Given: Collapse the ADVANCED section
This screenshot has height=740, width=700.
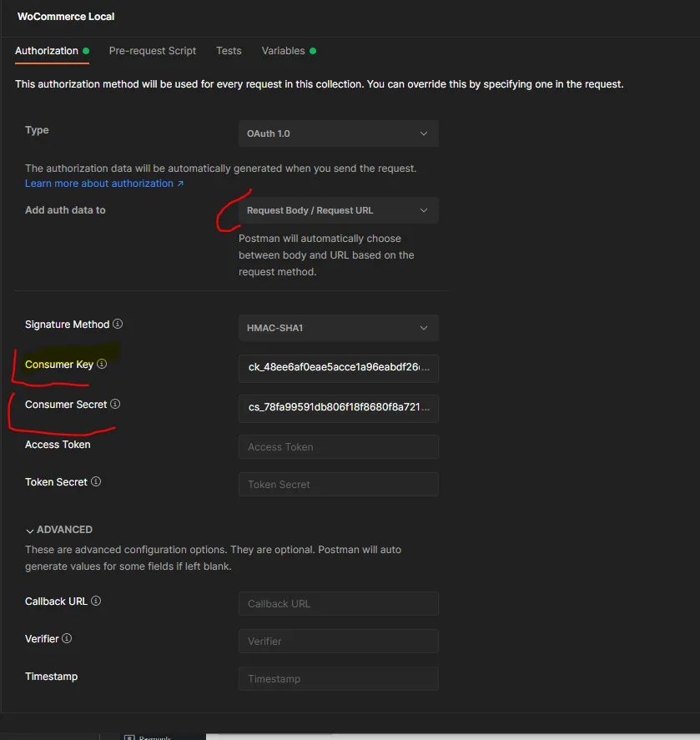Looking at the screenshot, I should click(59, 530).
